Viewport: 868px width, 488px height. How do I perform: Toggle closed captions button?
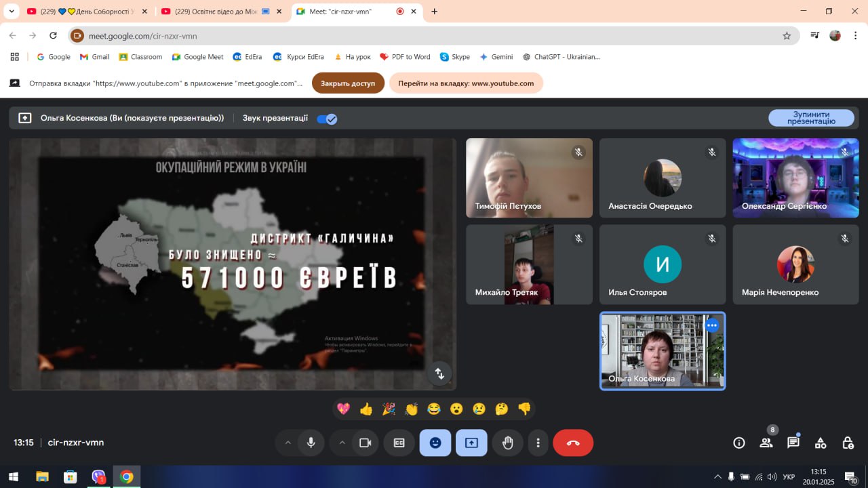pos(399,443)
